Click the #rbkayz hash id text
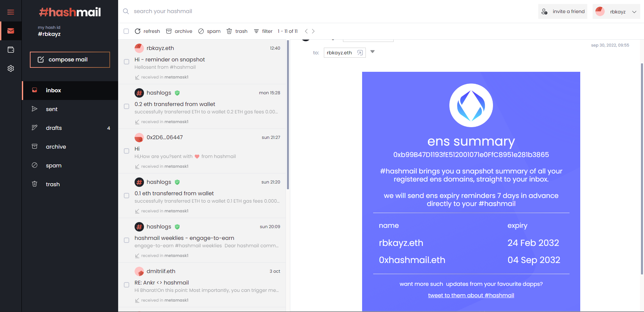Viewport: 644px width, 312px height. click(49, 34)
